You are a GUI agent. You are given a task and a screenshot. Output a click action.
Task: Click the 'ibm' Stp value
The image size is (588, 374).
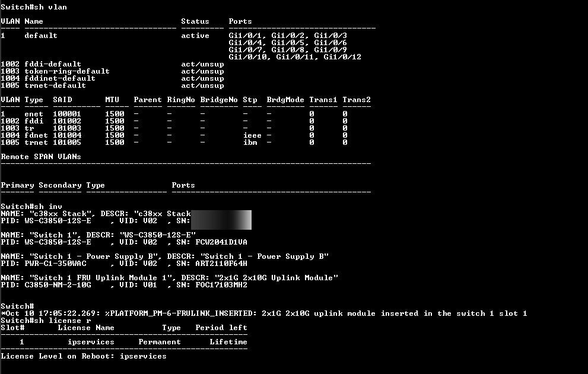click(x=250, y=142)
